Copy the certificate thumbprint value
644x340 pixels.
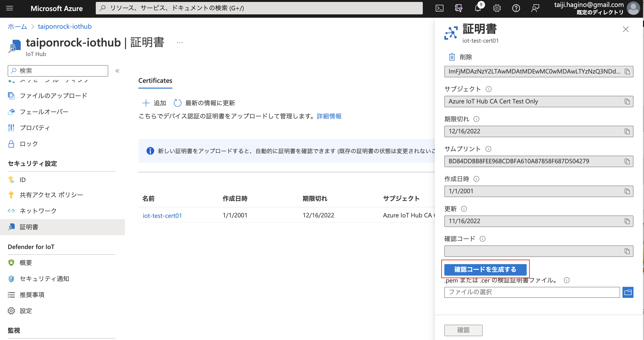627,161
